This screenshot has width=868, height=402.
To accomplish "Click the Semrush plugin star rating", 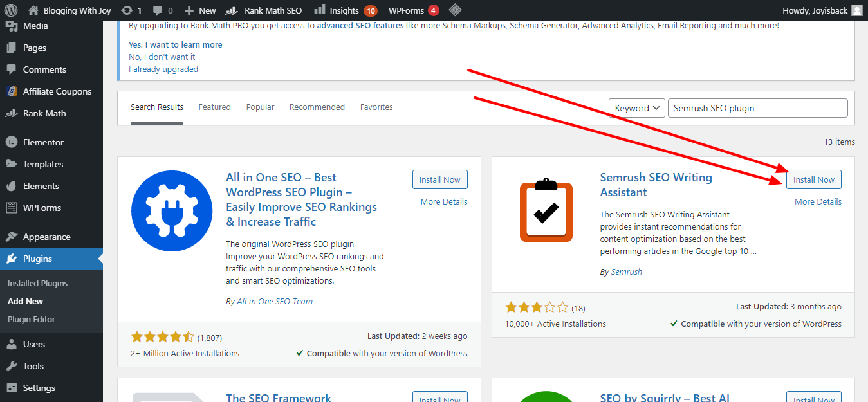I will pos(537,307).
